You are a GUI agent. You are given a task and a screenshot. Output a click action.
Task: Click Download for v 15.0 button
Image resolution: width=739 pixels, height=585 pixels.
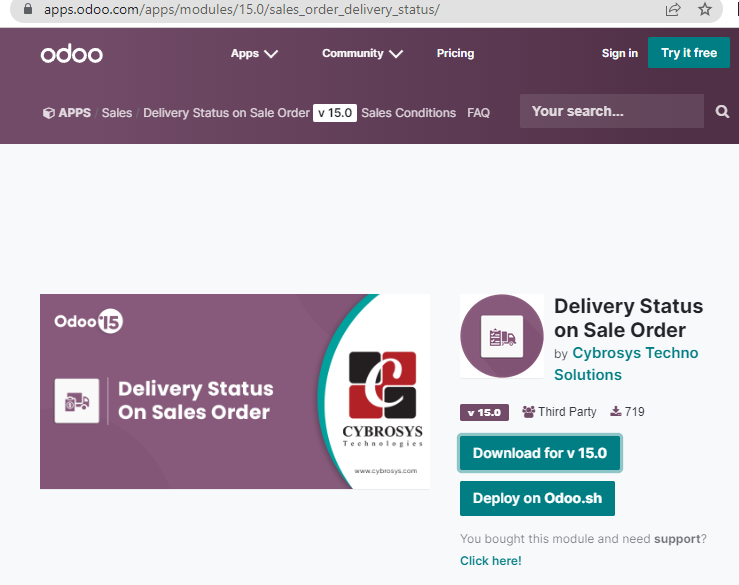click(x=540, y=453)
